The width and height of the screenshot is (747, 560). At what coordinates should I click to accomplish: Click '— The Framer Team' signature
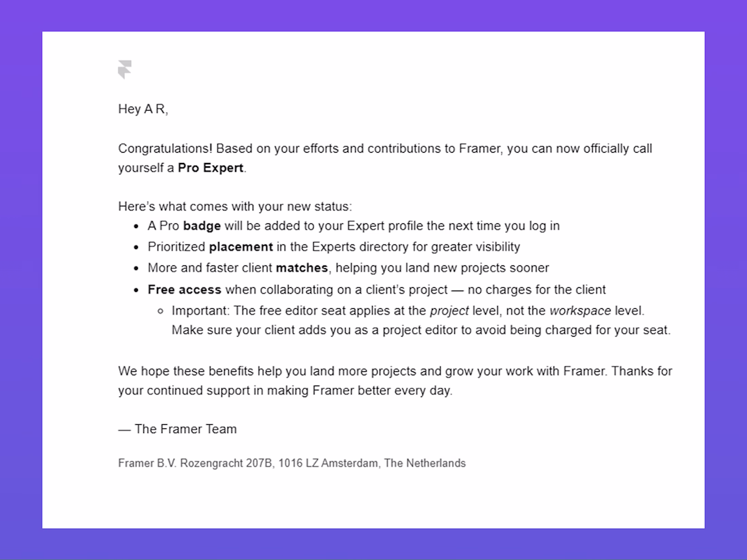(x=177, y=429)
